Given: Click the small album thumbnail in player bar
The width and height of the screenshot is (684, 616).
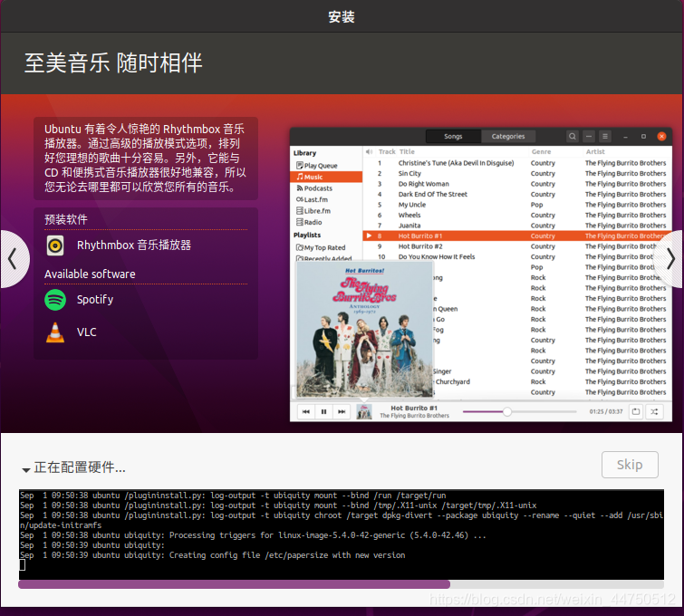Looking at the screenshot, I should 364,411.
